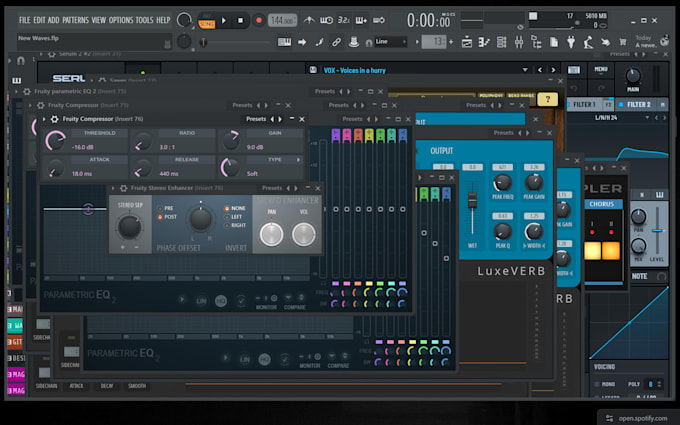Image resolution: width=680 pixels, height=425 pixels.
Task: Select PRE in Stereo Enhancer
Action: click(165, 208)
